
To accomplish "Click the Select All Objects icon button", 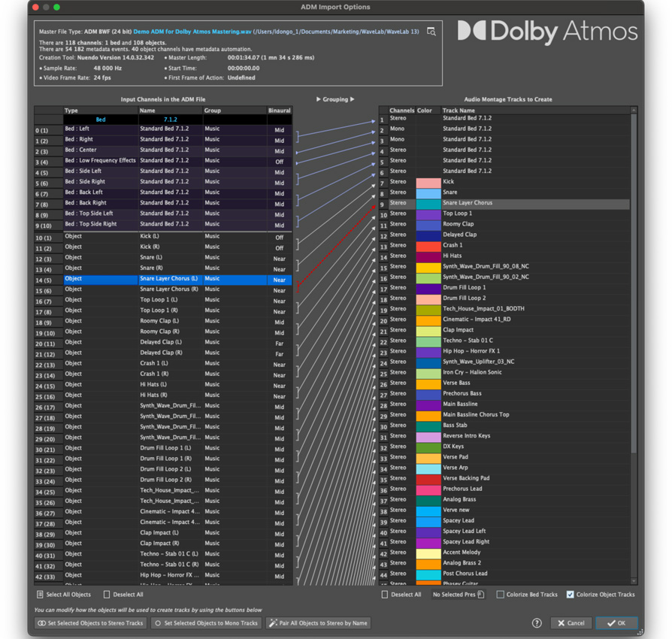I will pyautogui.click(x=40, y=595).
